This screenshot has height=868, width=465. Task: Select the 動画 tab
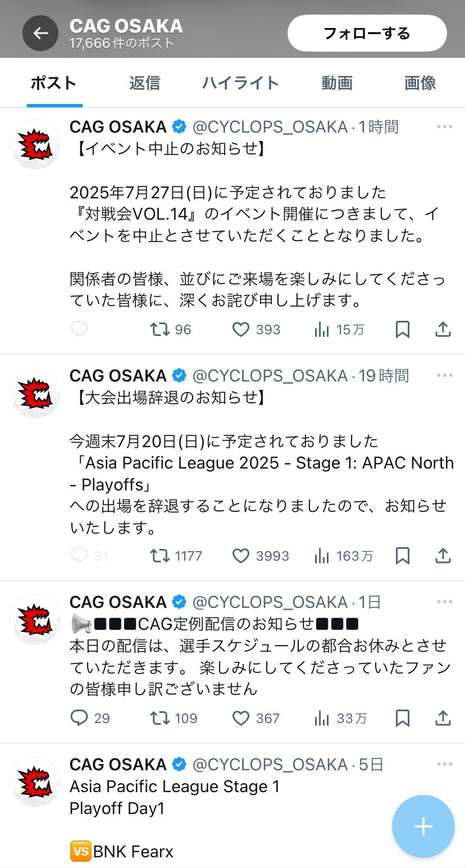(x=337, y=83)
